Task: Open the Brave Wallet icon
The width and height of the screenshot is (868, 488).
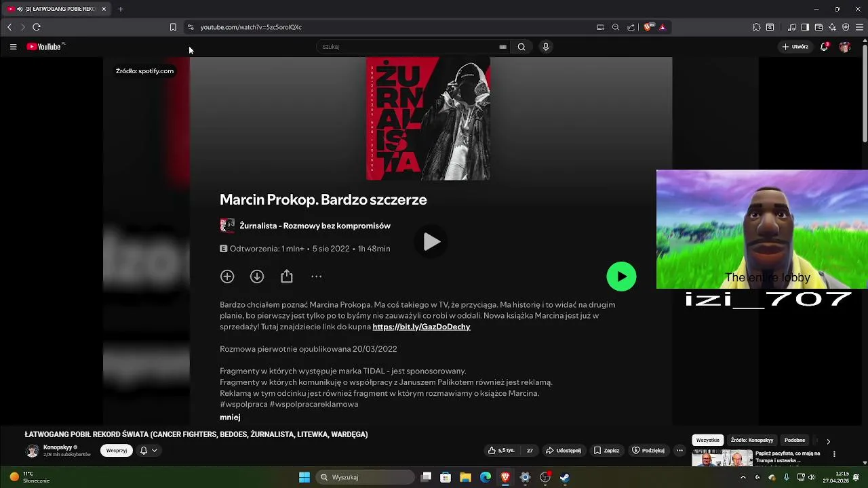Action: [x=818, y=27]
